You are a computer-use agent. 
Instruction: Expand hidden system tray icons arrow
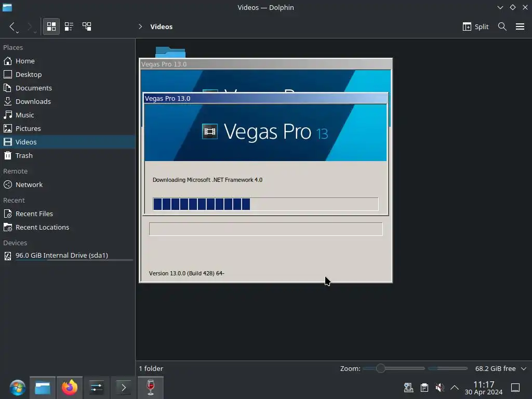[455, 388]
